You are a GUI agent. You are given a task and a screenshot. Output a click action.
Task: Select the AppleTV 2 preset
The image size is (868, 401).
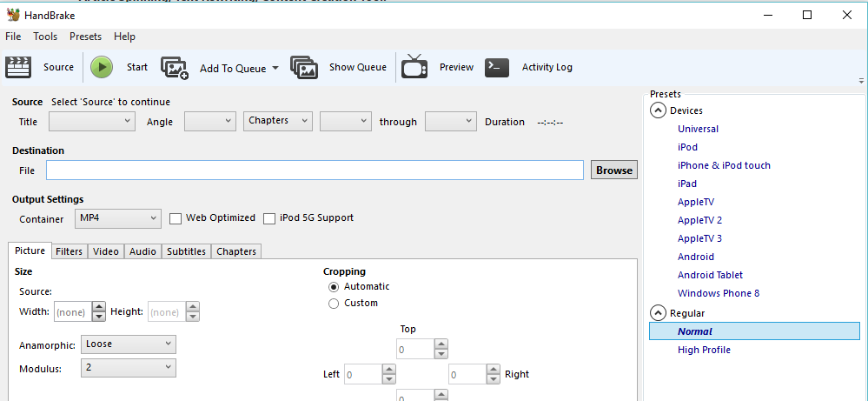699,220
